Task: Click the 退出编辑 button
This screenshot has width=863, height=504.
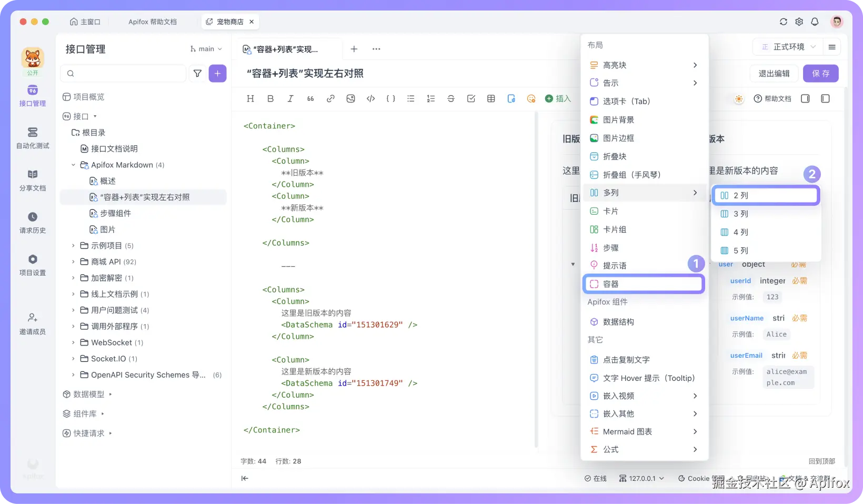Action: (x=774, y=74)
